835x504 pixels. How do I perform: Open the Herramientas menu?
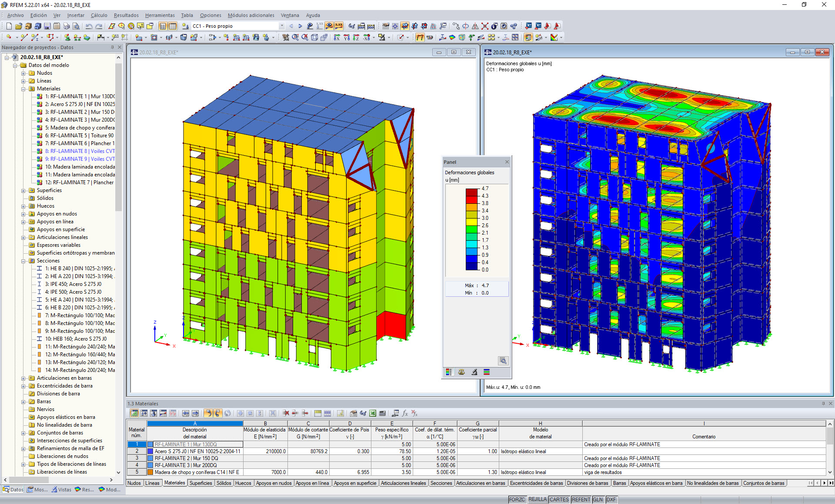pyautogui.click(x=157, y=17)
